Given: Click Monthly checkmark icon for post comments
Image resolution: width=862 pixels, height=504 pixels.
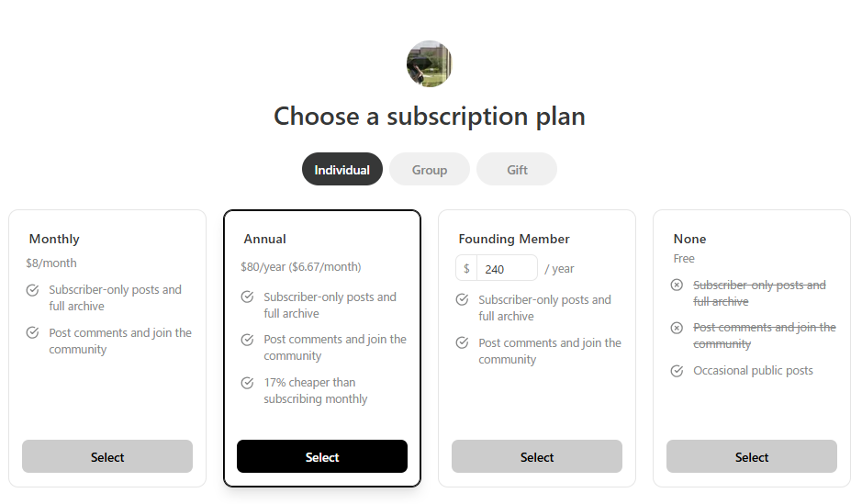Looking at the screenshot, I should [x=32, y=332].
